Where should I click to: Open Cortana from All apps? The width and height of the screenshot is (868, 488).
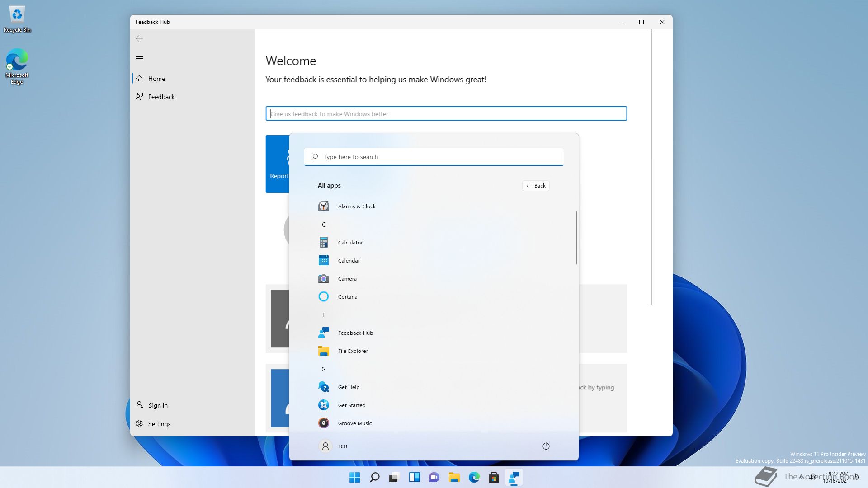pos(433,297)
